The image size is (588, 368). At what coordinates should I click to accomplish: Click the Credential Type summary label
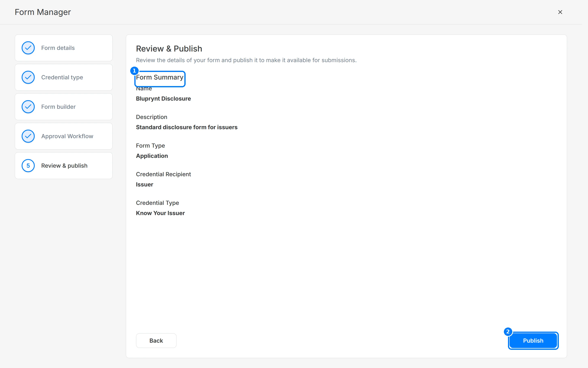pos(157,203)
